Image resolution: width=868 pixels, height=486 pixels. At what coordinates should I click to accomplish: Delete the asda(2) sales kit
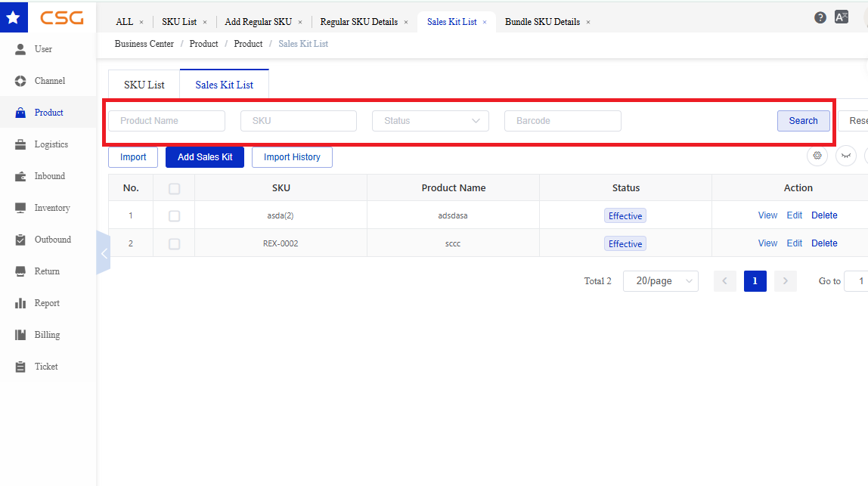(x=824, y=215)
